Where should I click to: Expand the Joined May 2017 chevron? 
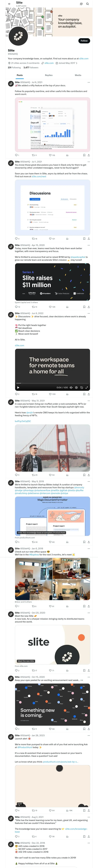[x=76, y=63]
